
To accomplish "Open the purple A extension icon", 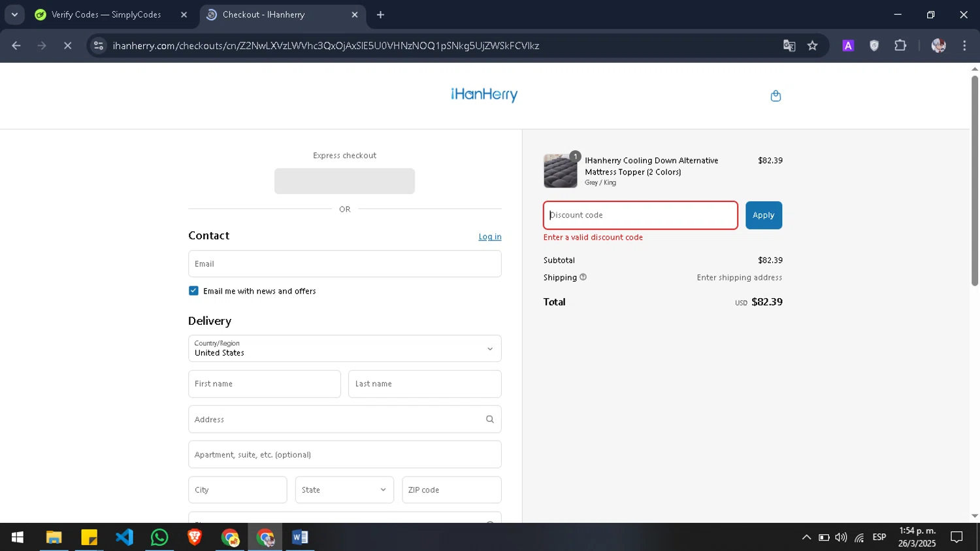I will [848, 46].
